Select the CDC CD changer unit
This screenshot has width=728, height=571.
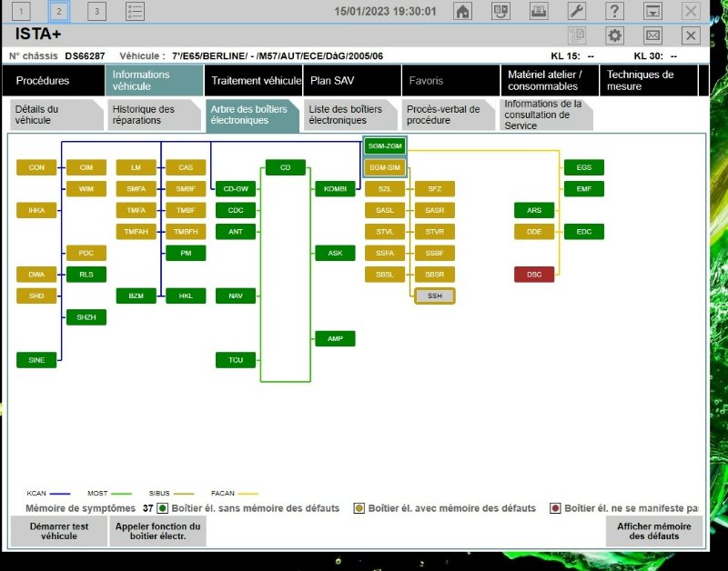click(236, 210)
